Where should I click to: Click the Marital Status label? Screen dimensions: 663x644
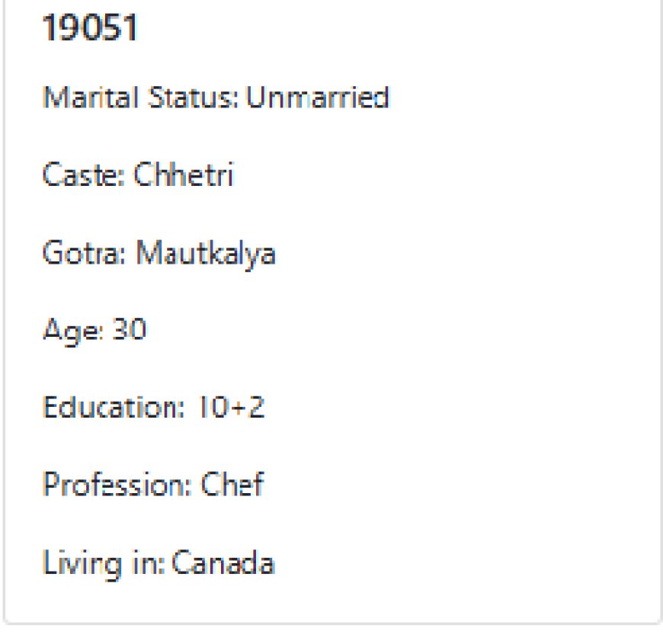(141, 98)
